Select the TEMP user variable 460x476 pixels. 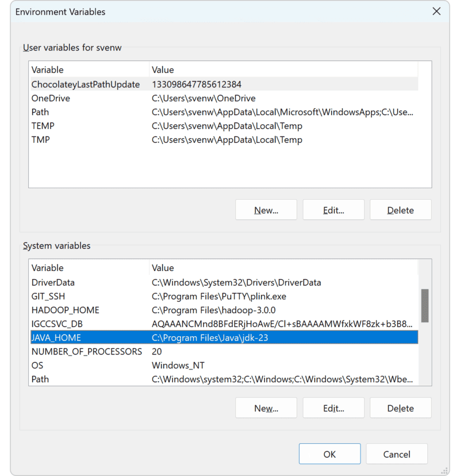point(86,125)
